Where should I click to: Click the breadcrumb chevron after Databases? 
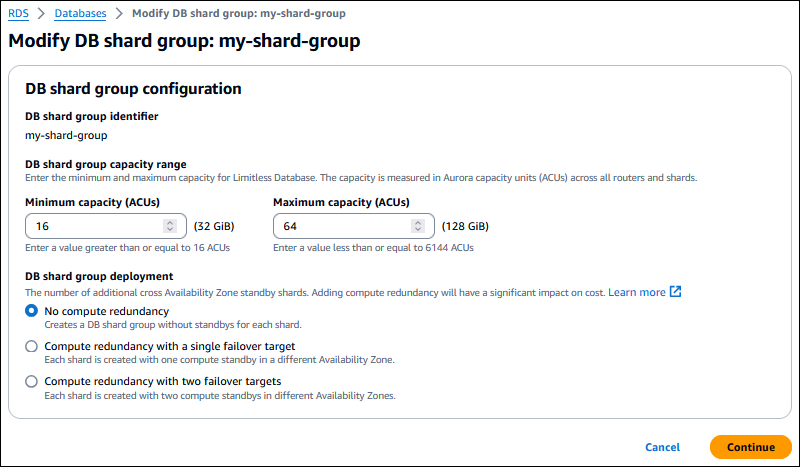click(x=118, y=14)
